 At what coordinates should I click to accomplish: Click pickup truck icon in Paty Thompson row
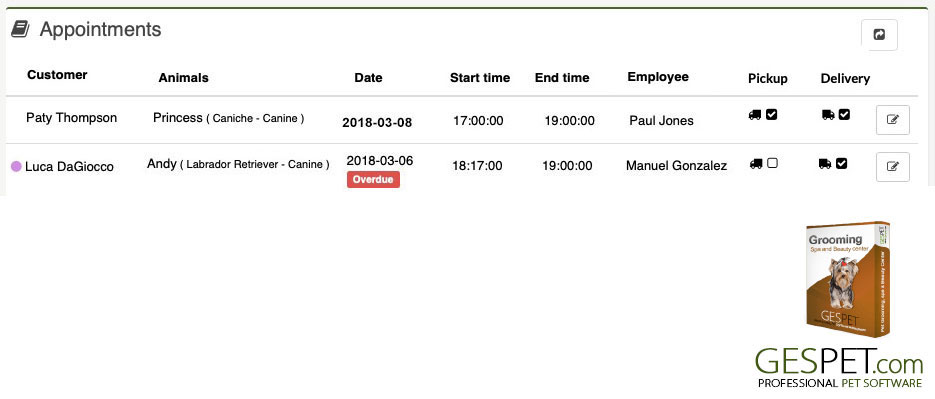click(x=755, y=115)
